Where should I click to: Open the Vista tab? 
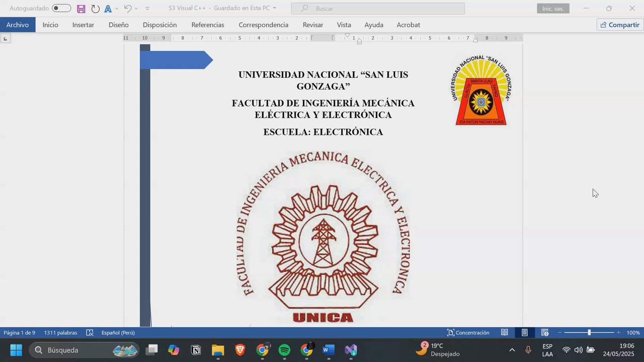344,25
